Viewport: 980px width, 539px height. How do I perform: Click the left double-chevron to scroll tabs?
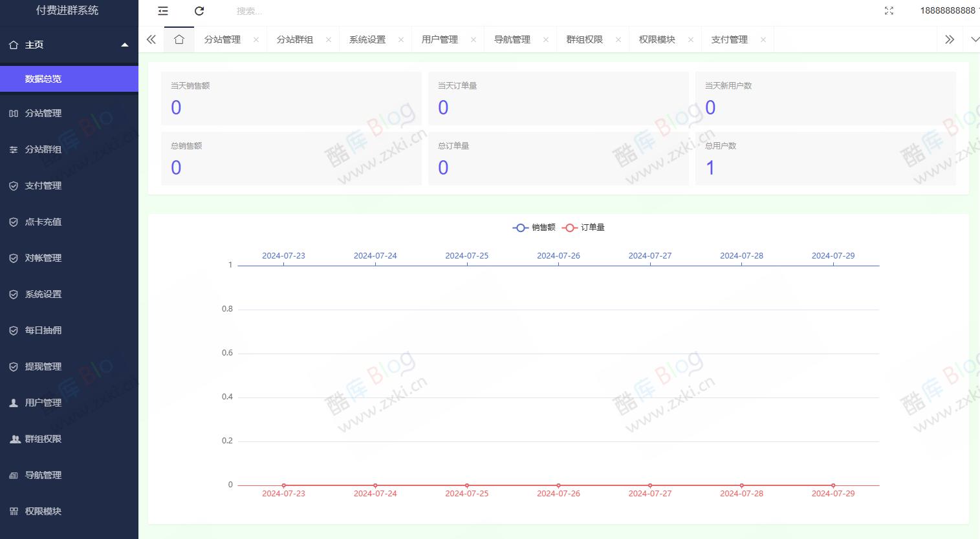(151, 39)
